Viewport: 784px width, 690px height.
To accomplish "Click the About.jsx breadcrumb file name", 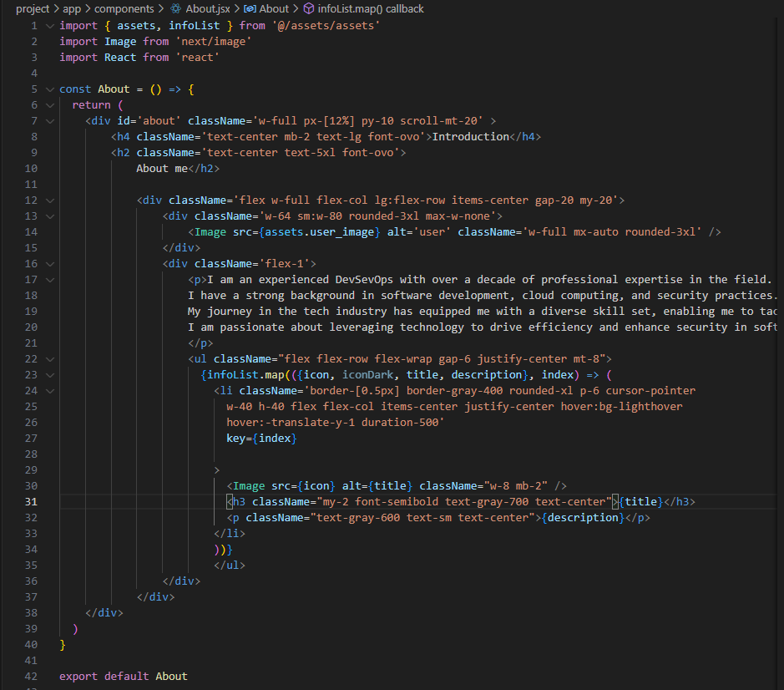I will pos(208,9).
